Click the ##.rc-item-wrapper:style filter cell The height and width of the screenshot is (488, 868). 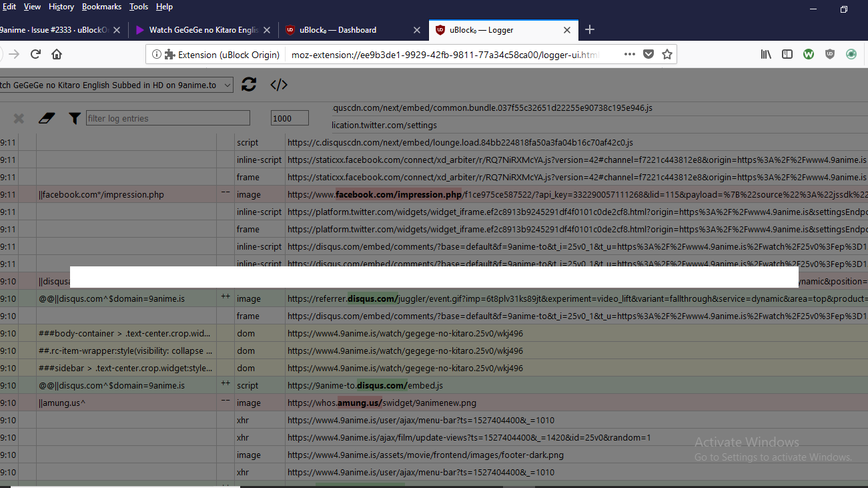pos(126,350)
